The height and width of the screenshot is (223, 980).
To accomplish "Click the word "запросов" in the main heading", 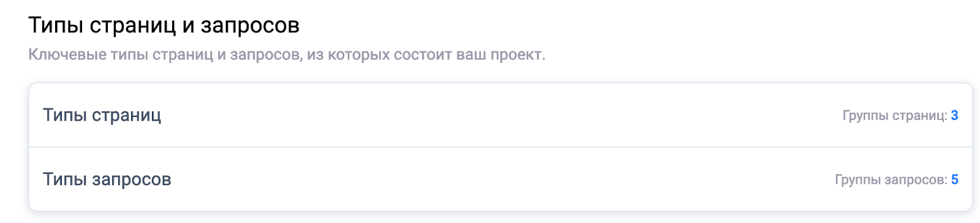I will click(251, 26).
